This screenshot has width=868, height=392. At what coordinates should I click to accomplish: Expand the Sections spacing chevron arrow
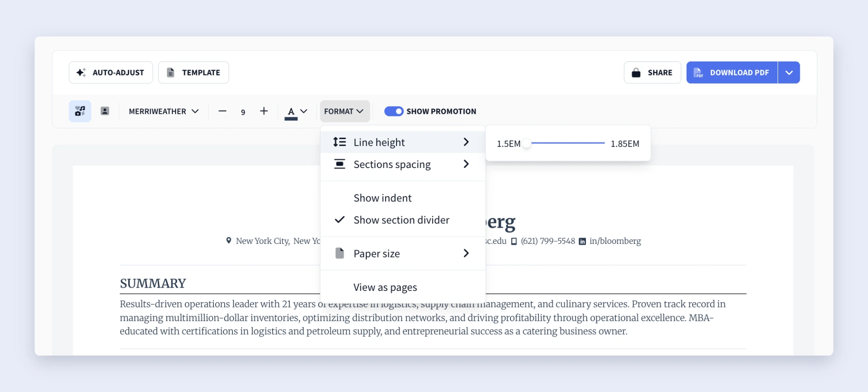pyautogui.click(x=466, y=164)
